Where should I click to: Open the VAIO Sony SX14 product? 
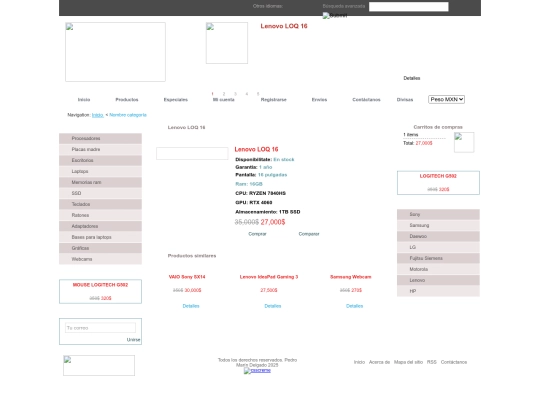coord(187,277)
